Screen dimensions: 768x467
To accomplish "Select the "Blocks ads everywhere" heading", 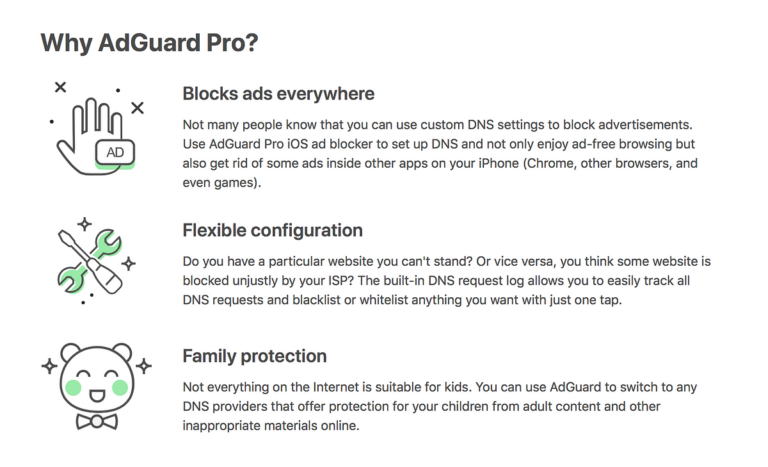I will (278, 94).
